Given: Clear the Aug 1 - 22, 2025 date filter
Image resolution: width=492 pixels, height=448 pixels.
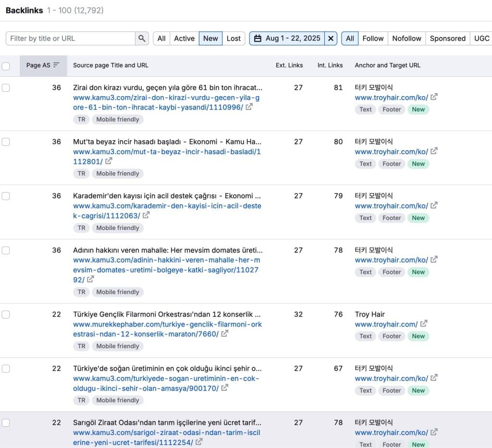Looking at the screenshot, I should click(x=331, y=38).
